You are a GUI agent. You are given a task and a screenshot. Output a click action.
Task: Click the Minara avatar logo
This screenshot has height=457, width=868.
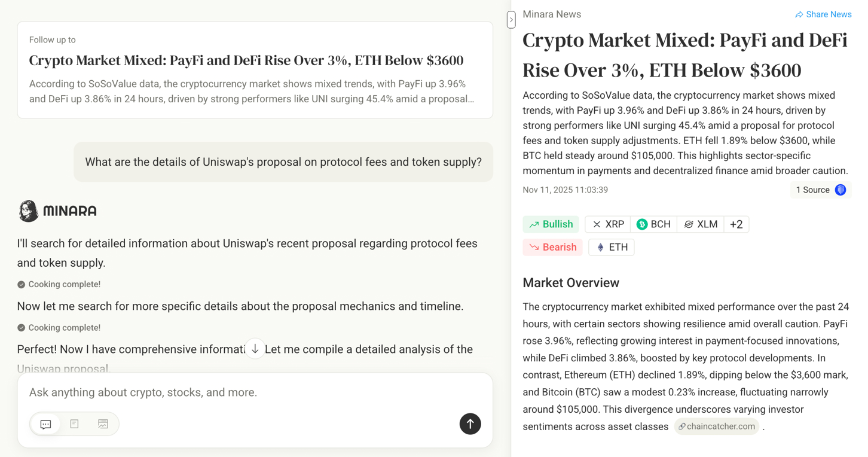click(28, 211)
